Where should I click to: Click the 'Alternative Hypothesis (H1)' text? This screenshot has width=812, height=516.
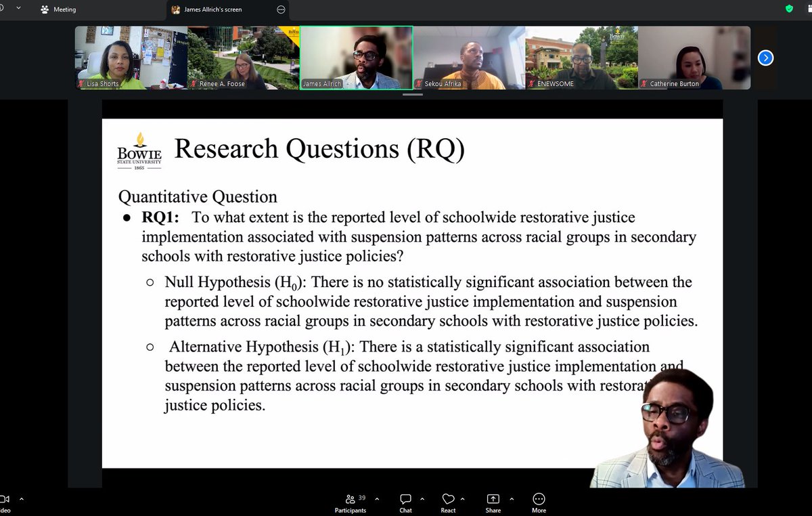261,347
